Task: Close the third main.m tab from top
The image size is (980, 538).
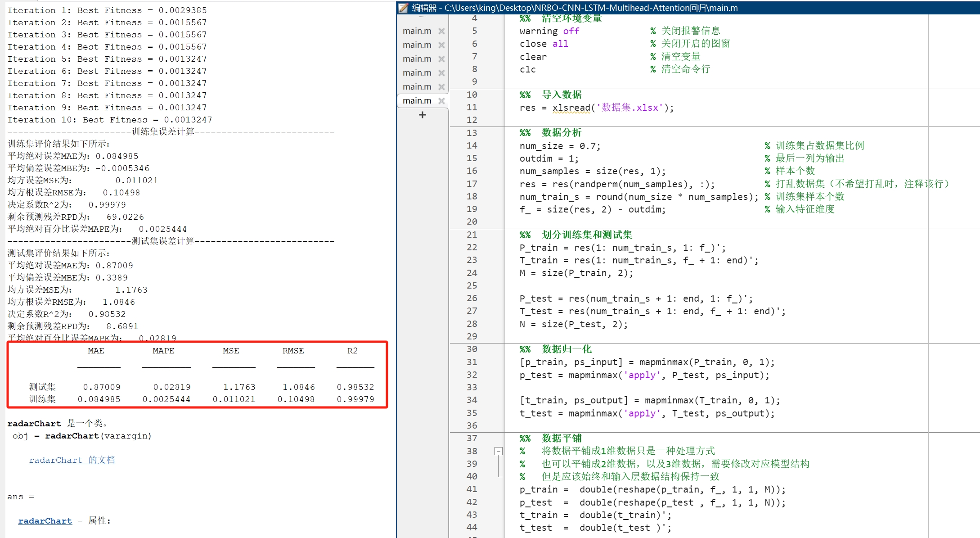Action: click(x=441, y=59)
